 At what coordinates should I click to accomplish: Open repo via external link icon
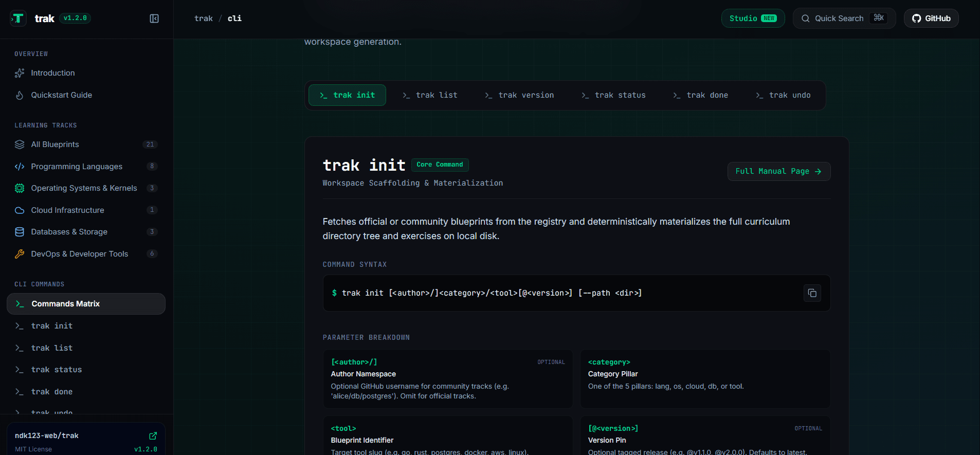pos(153,436)
